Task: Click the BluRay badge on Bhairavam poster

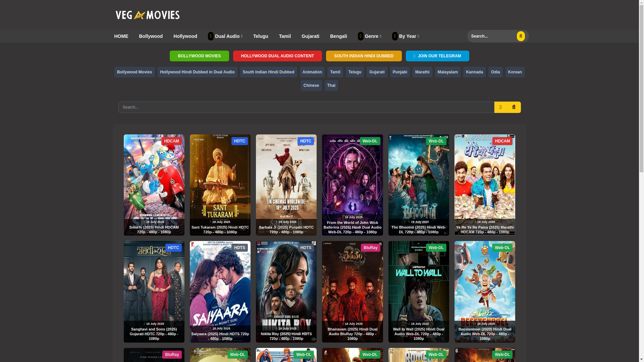Action: [x=370, y=248]
